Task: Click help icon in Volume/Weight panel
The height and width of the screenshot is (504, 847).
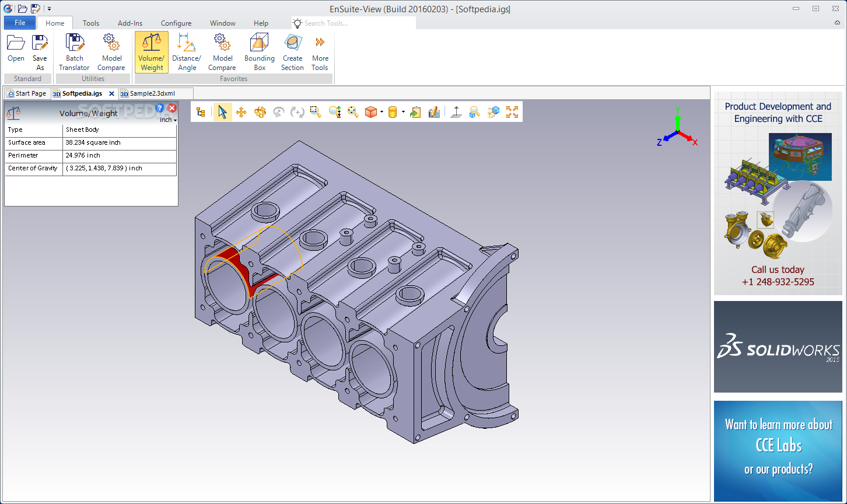Action: [x=160, y=108]
